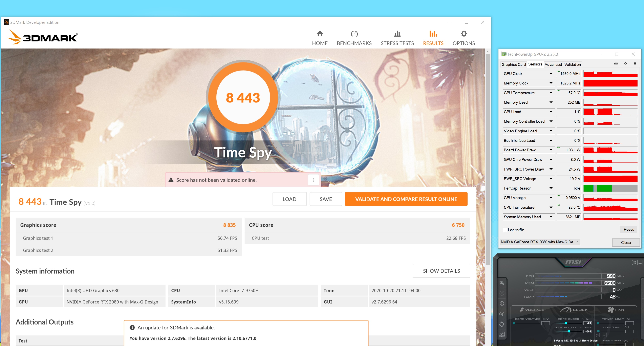Take a GPU-Z screenshot with the camera icon

[x=616, y=64]
